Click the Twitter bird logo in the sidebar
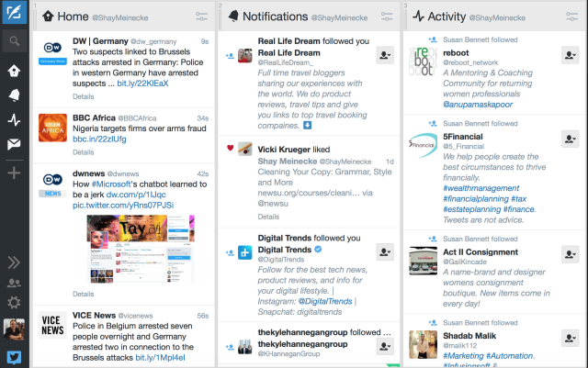Image resolution: width=588 pixels, height=368 pixels. click(x=15, y=357)
